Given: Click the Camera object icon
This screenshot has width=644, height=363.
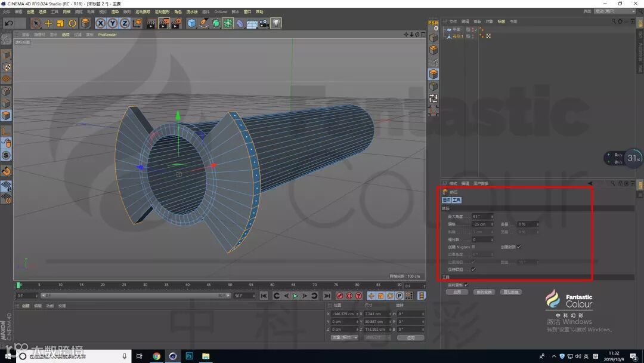Looking at the screenshot, I should pos(264,23).
